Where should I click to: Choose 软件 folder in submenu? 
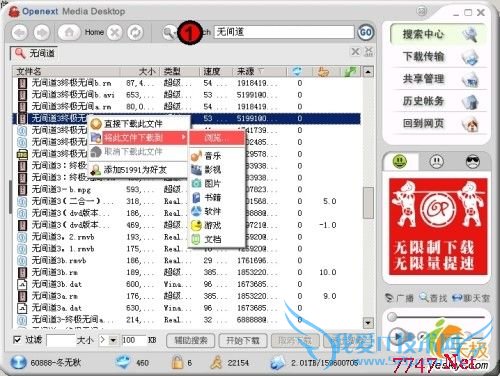point(216,211)
